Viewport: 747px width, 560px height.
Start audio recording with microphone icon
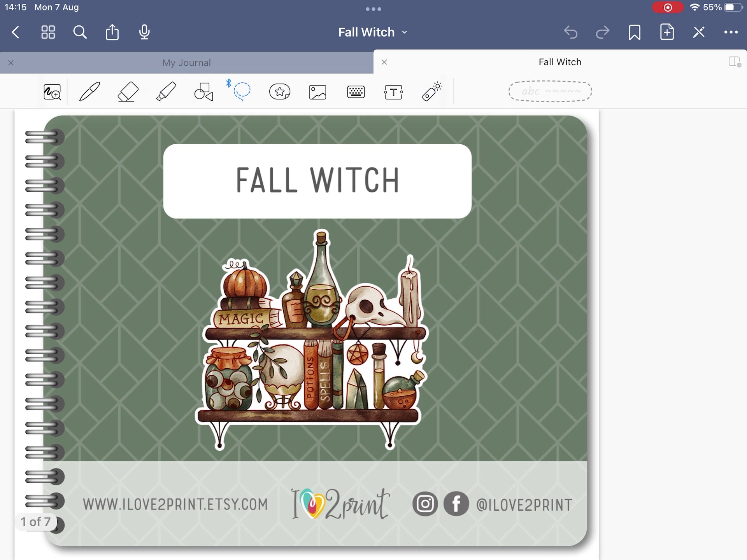coord(144,32)
